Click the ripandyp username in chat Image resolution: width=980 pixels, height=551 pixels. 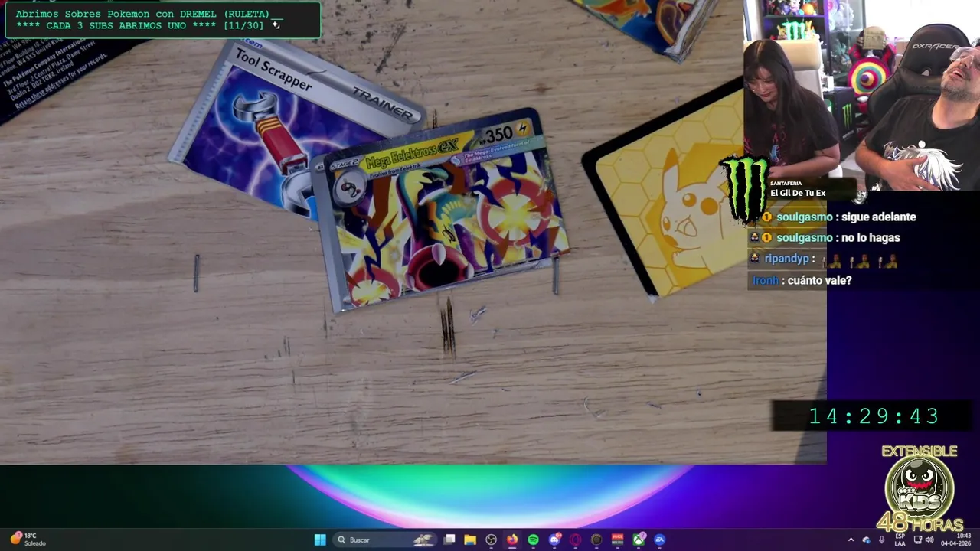click(786, 259)
